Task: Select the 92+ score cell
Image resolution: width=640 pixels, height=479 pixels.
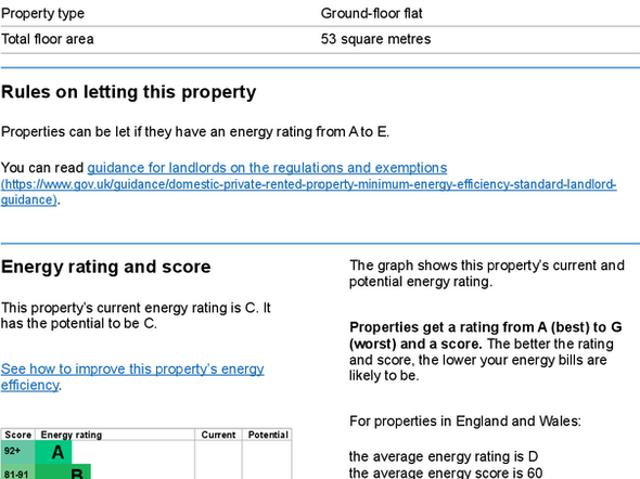Action: (x=13, y=452)
